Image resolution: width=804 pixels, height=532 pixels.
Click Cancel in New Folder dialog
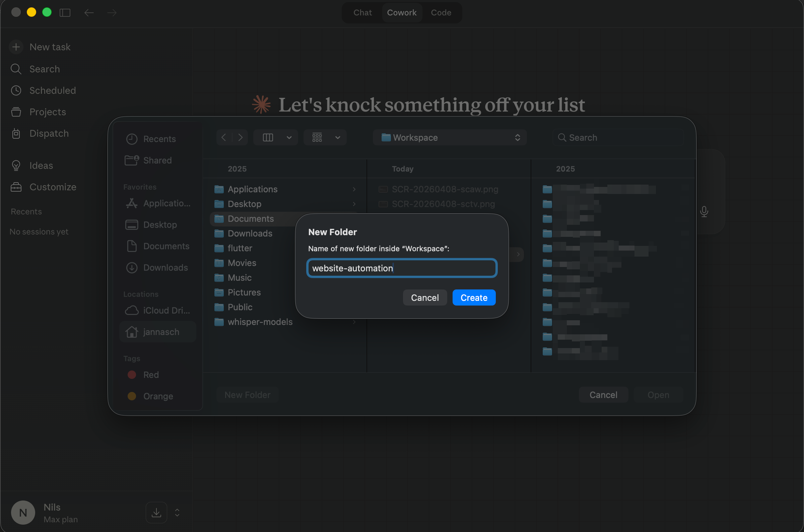pos(425,297)
